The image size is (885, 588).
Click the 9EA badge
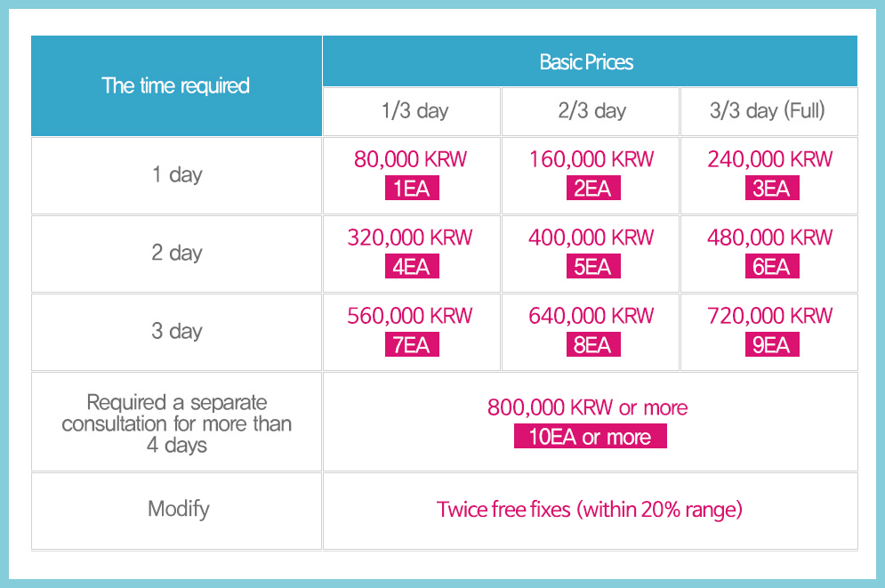click(770, 345)
